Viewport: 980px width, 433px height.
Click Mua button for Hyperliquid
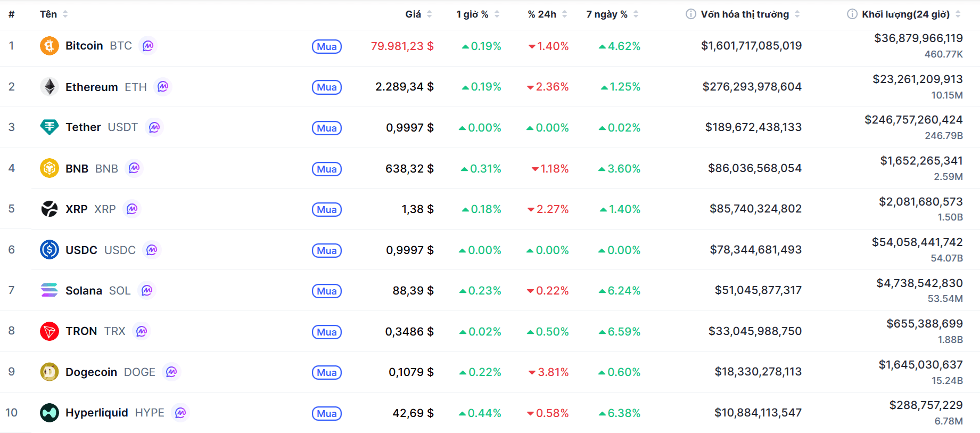point(327,413)
